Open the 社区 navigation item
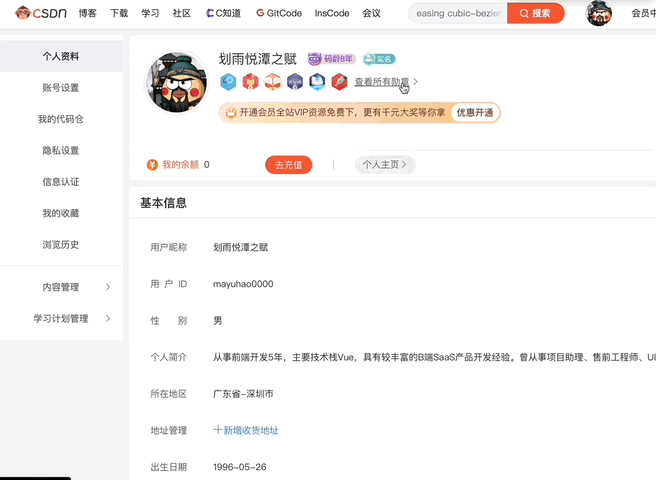Screen dimensions: 656x480 click(182, 13)
